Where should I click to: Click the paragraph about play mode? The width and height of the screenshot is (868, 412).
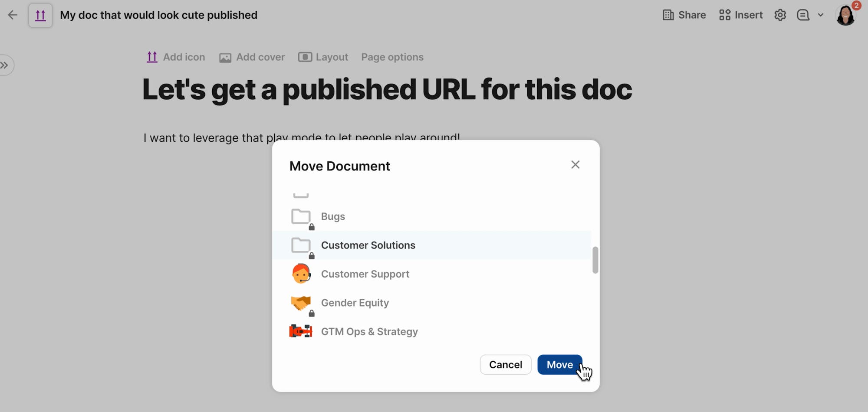302,137
